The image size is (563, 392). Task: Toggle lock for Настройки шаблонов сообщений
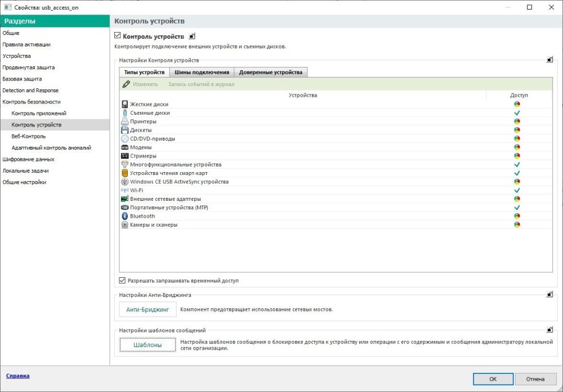(549, 329)
